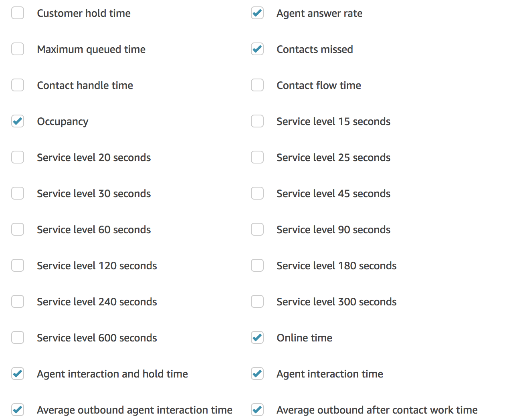
Task: Disable the Agent answer rate checkbox
Action: tap(257, 13)
